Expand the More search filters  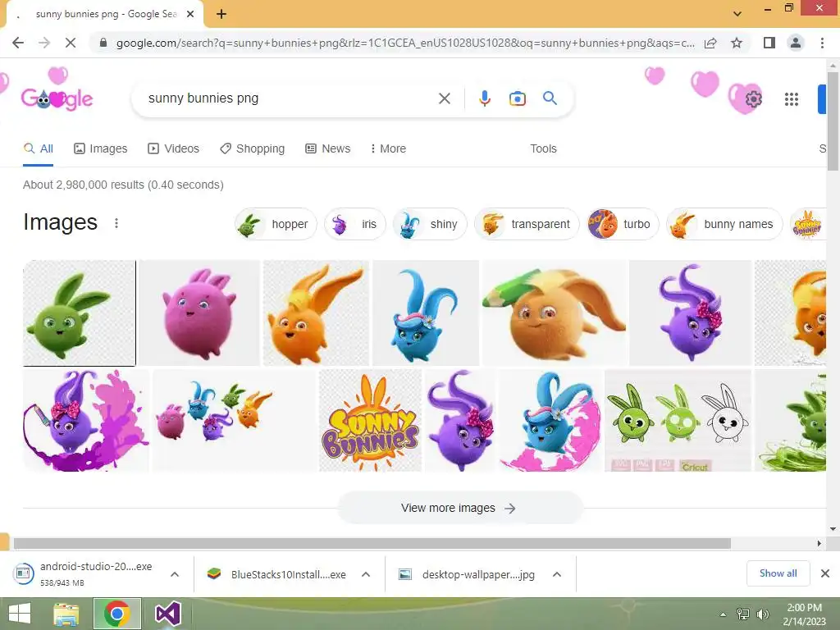[388, 148]
